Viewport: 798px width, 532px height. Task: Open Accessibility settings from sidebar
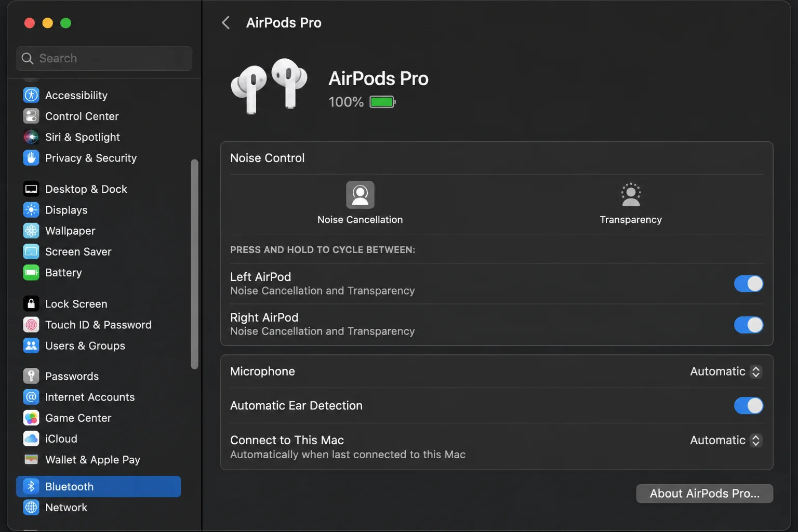click(99, 95)
